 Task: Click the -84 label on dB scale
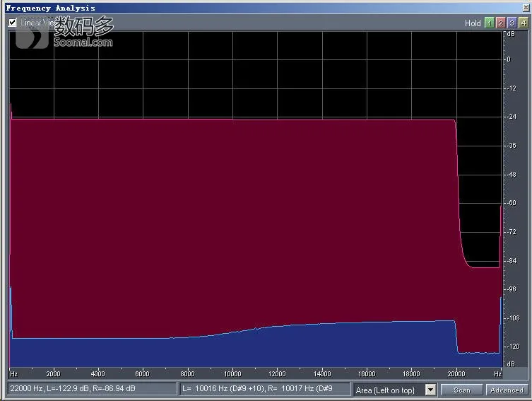pos(512,261)
